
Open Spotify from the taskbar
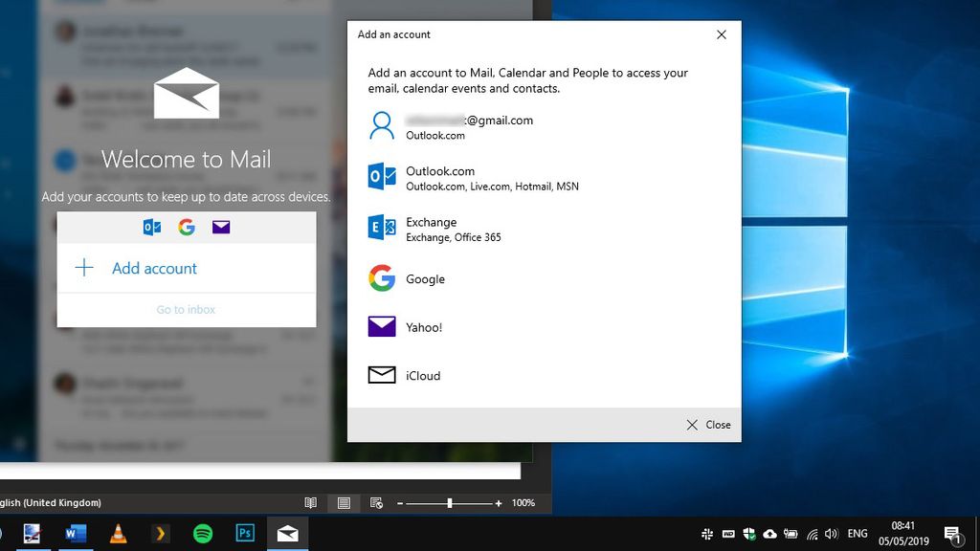[x=203, y=533]
